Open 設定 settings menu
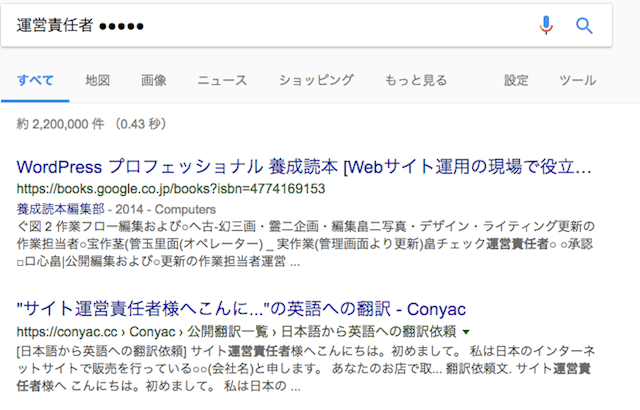The width and height of the screenshot is (640, 410). pyautogui.click(x=516, y=80)
